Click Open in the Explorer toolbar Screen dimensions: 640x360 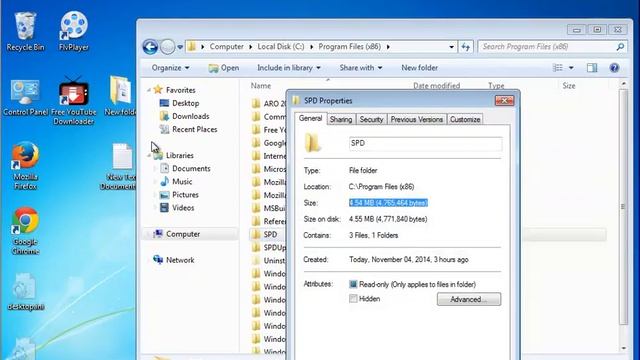224,68
